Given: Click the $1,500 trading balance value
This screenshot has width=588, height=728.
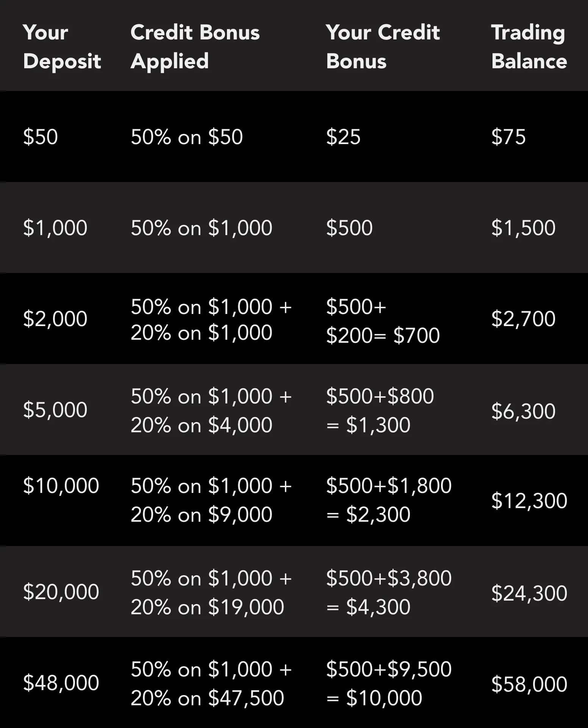Looking at the screenshot, I should (523, 228).
